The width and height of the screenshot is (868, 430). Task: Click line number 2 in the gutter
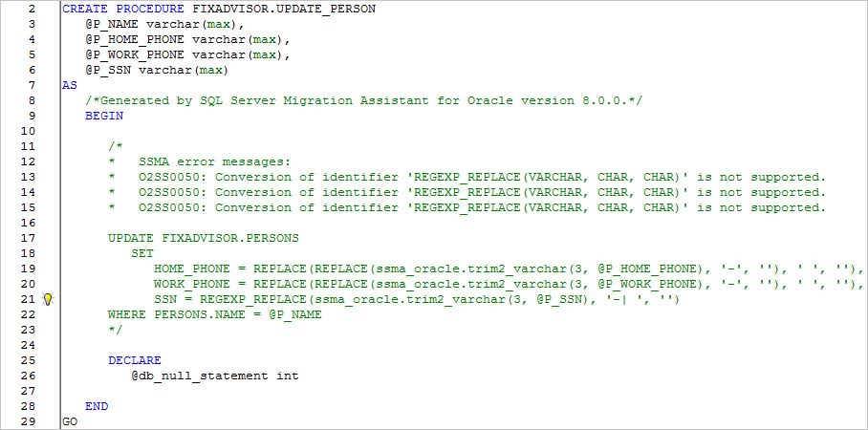click(x=32, y=9)
